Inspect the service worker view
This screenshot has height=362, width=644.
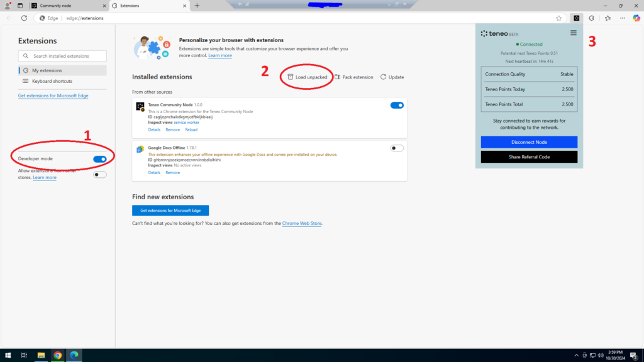pyautogui.click(x=186, y=123)
